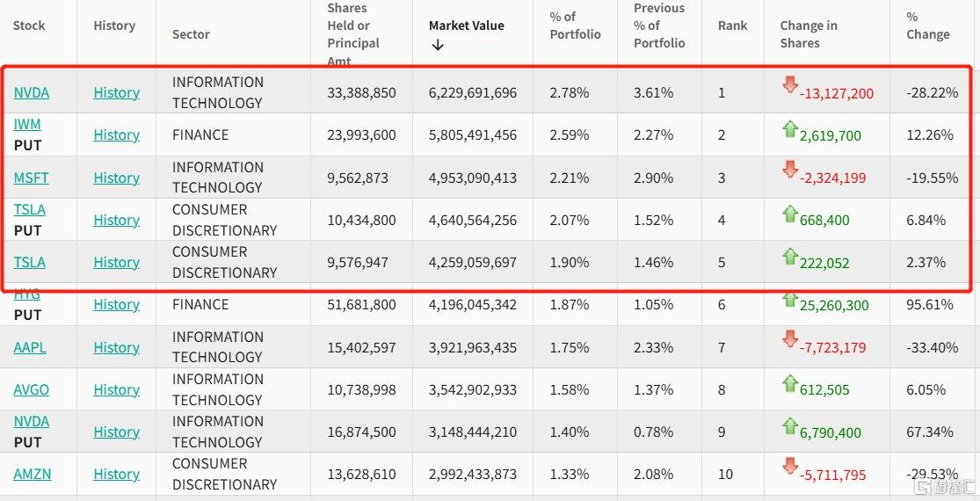The height and width of the screenshot is (501, 980).
Task: Sort by Change in Shares header
Action: coord(808,34)
